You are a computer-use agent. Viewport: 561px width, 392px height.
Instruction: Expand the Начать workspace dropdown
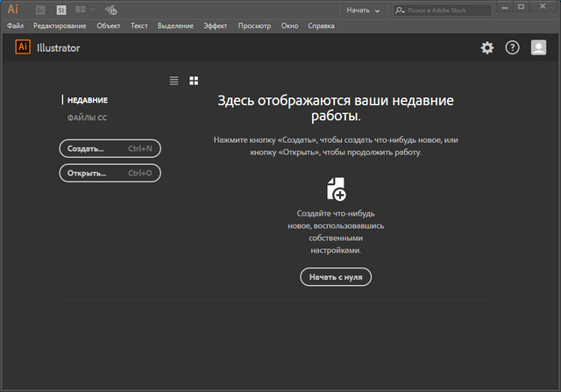[x=362, y=11]
